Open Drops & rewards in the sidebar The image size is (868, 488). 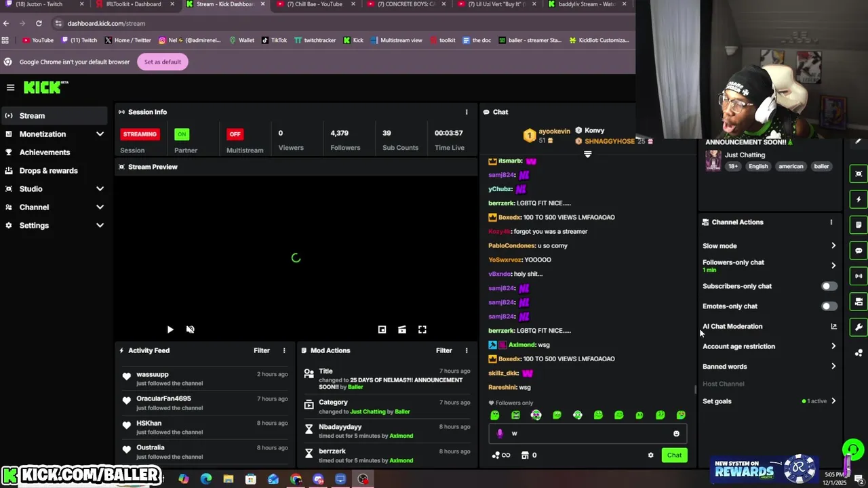(x=54, y=171)
